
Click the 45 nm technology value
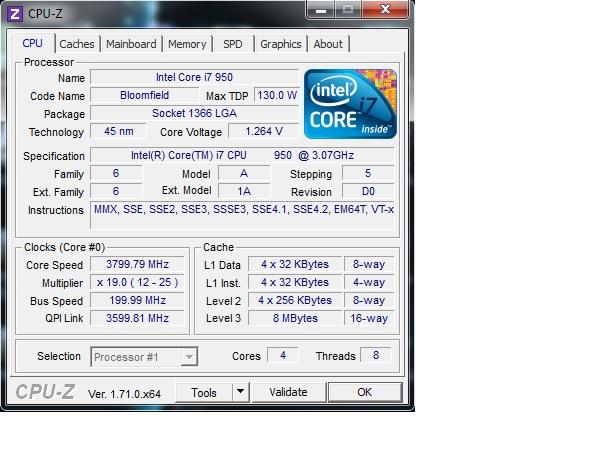pyautogui.click(x=119, y=131)
